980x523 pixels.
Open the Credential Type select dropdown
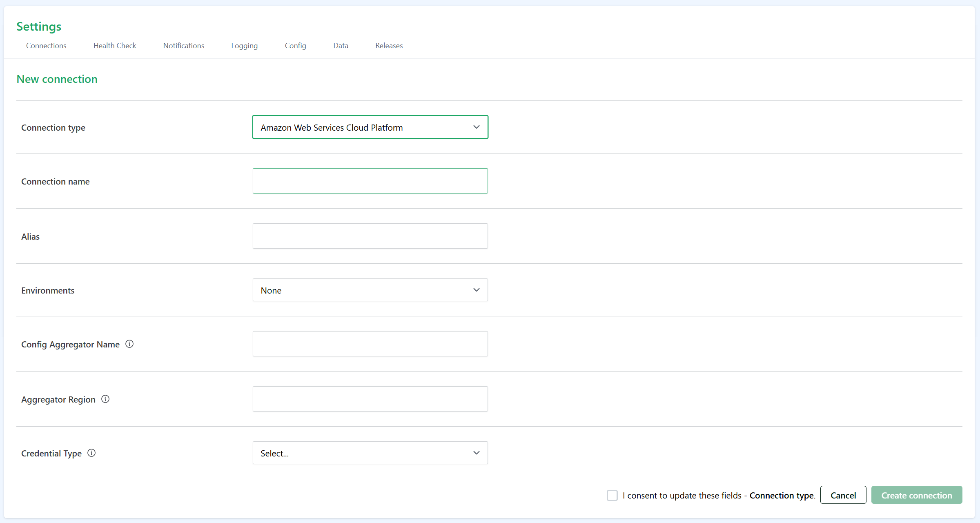click(x=370, y=453)
